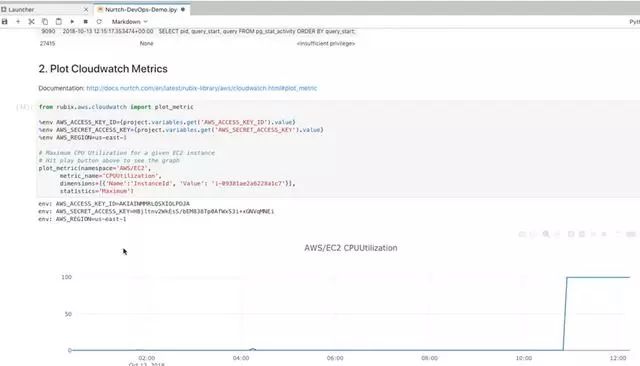Activate the plot zoom magnifier tool
Viewport: 640px width, 366px height.
tap(546, 234)
